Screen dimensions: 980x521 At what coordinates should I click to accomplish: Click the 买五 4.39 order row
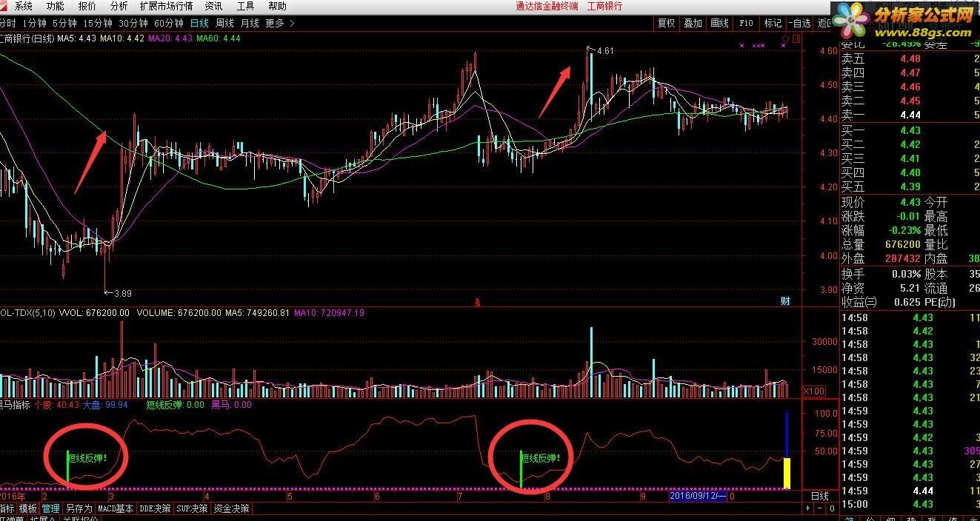[x=910, y=186]
